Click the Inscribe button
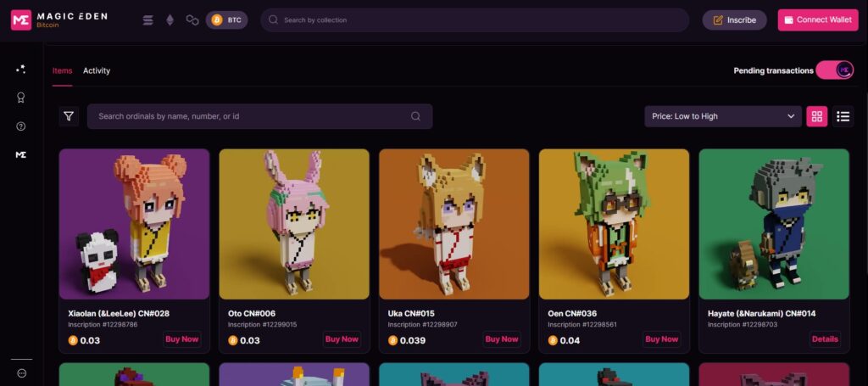Screen dimensions: 868x386 click(734, 20)
